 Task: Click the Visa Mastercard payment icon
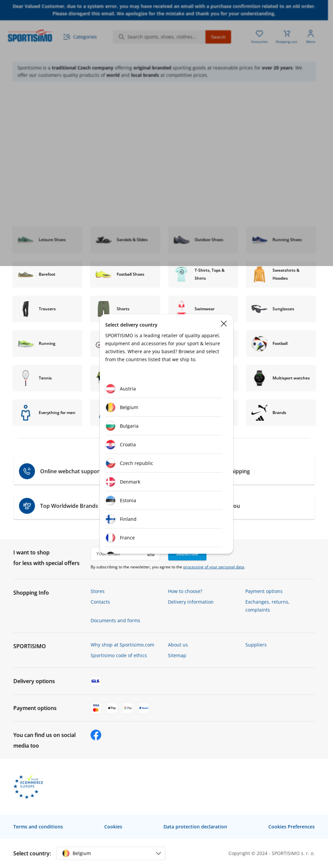pos(96,708)
